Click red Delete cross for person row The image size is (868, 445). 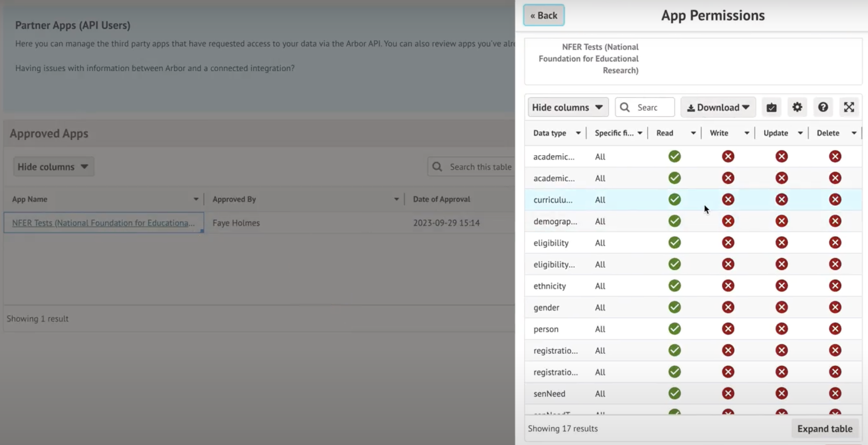tap(835, 329)
